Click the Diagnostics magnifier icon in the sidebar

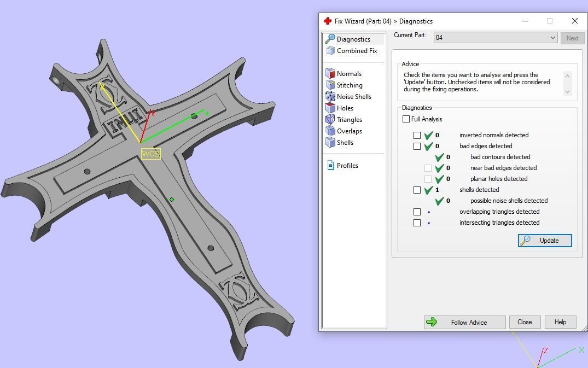pos(330,39)
